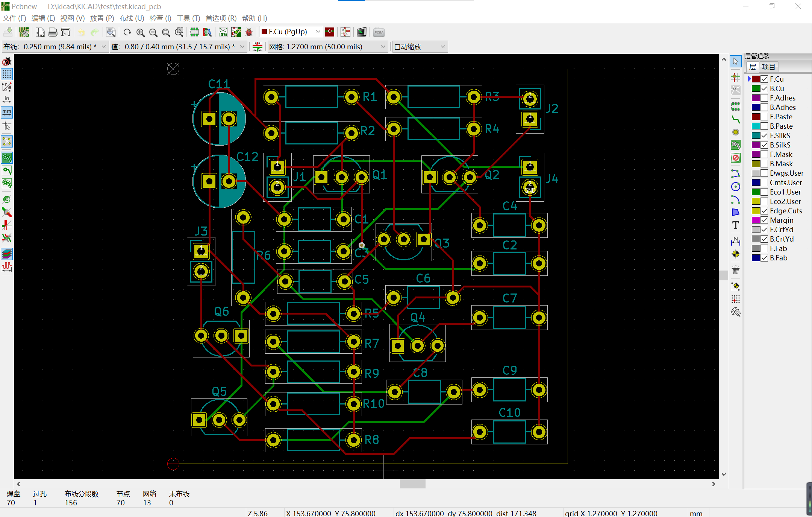Switch units to inches

pyautogui.click(x=7, y=99)
